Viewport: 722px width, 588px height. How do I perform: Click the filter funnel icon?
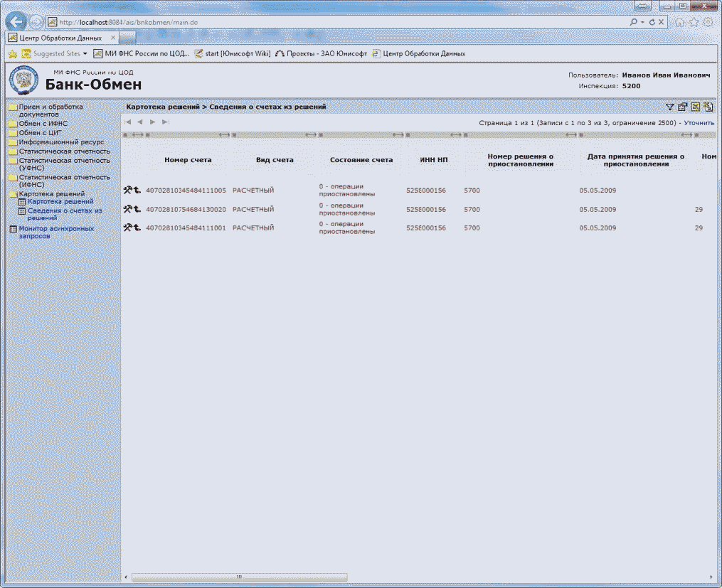[670, 107]
